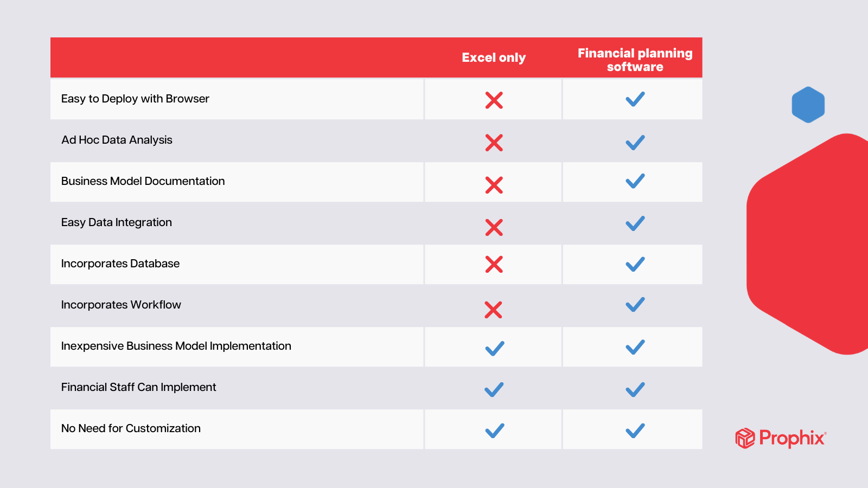Click Excel checkmark for Inexpensive Business Model Implementation
Screen dimensions: 868x488
point(494,348)
